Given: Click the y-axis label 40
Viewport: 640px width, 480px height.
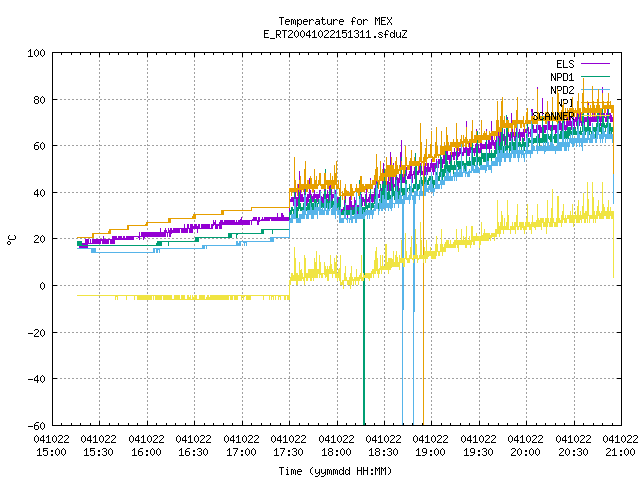Looking at the screenshot, I should pyautogui.click(x=40, y=193).
